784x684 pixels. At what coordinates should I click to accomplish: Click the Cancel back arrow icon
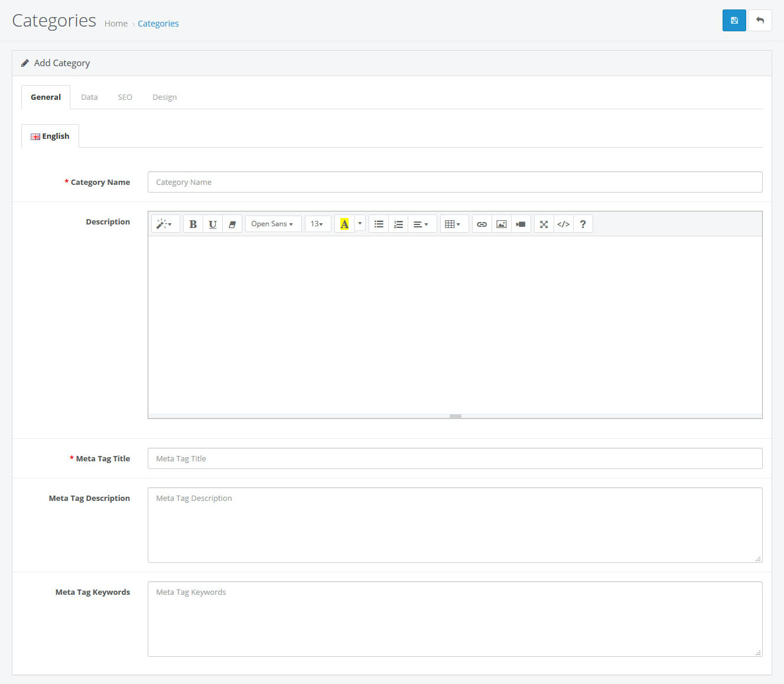click(760, 21)
